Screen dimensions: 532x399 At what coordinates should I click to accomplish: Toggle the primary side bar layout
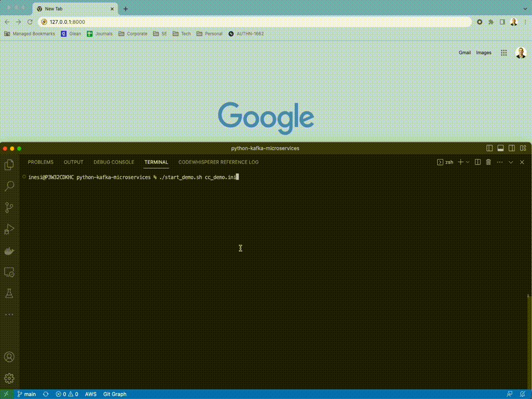click(x=489, y=149)
